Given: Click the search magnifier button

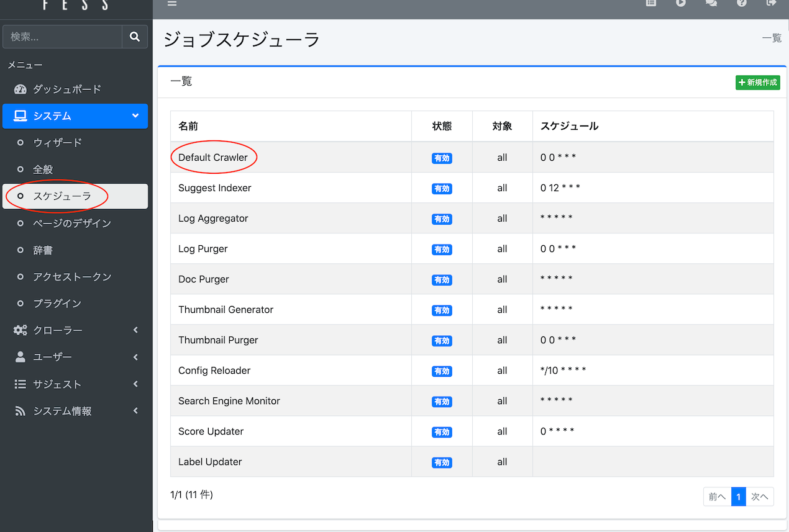Looking at the screenshot, I should point(135,37).
